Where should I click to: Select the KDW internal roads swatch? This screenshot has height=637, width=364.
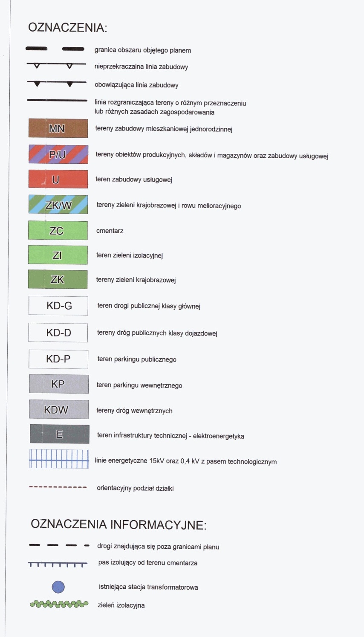(x=59, y=410)
